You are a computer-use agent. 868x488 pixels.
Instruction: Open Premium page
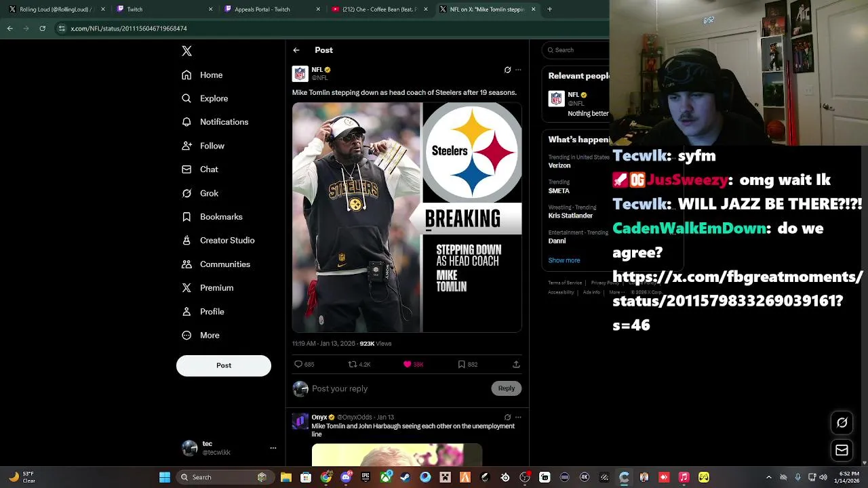208,288
